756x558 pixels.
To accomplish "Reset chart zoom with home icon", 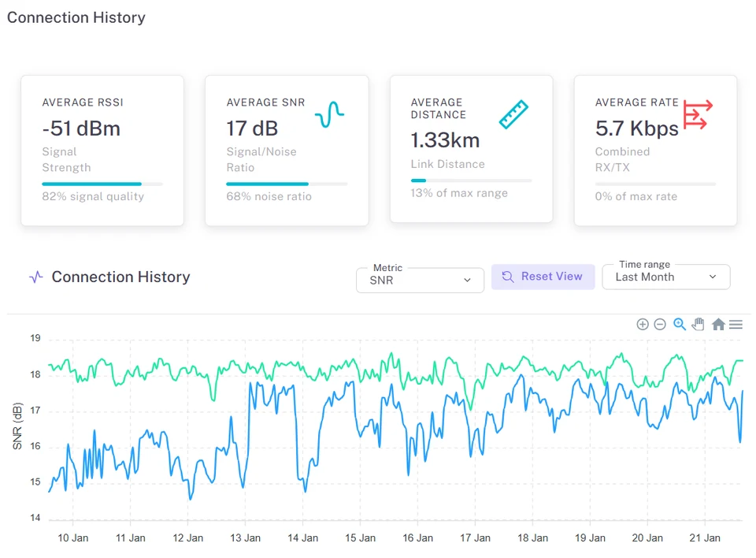I will (x=718, y=325).
